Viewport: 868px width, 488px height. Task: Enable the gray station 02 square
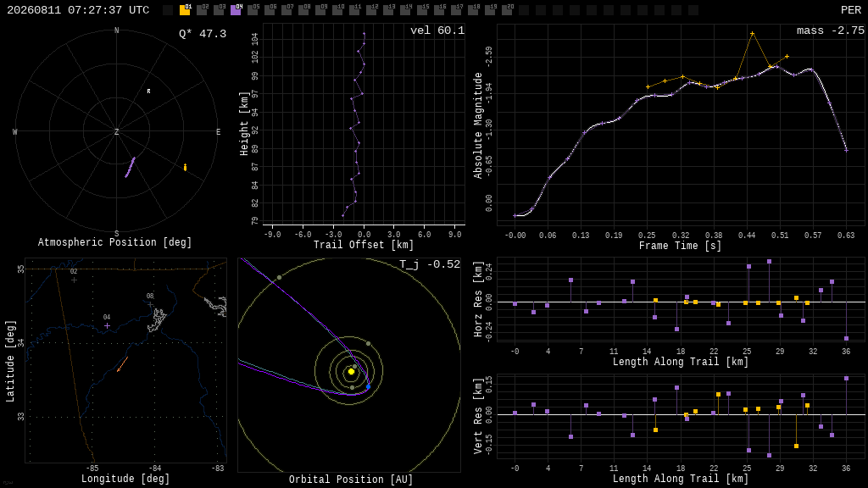pos(202,9)
